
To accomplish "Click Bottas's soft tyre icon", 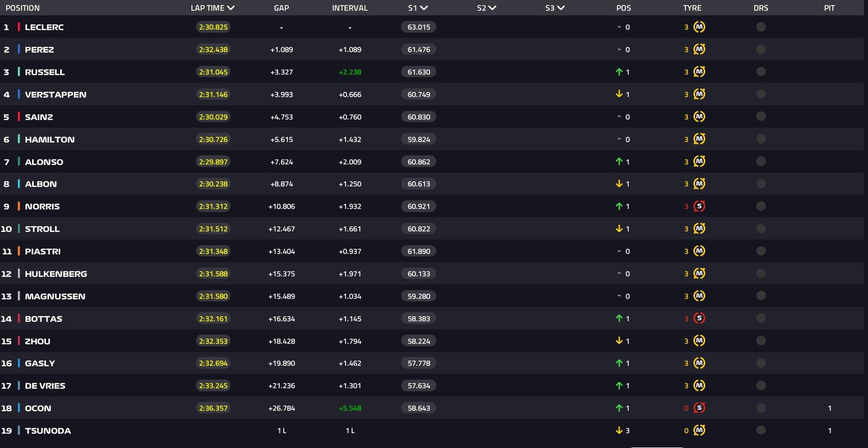I will (699, 318).
